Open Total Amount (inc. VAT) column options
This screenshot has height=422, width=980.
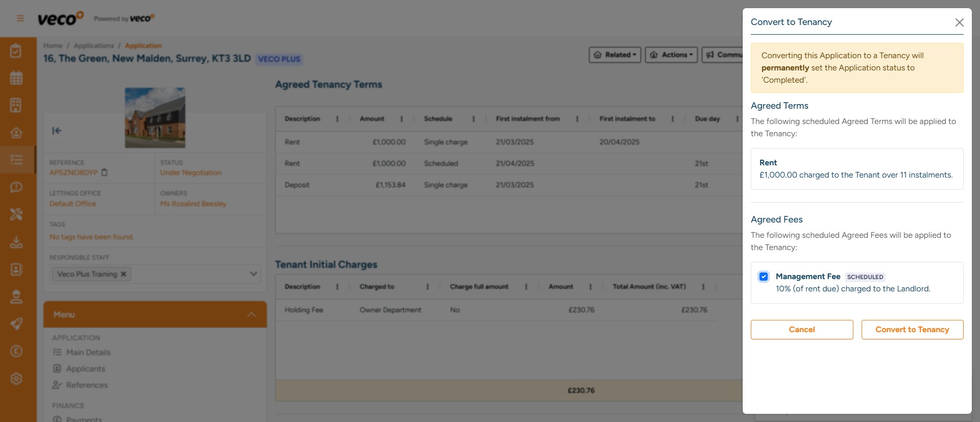(x=703, y=287)
